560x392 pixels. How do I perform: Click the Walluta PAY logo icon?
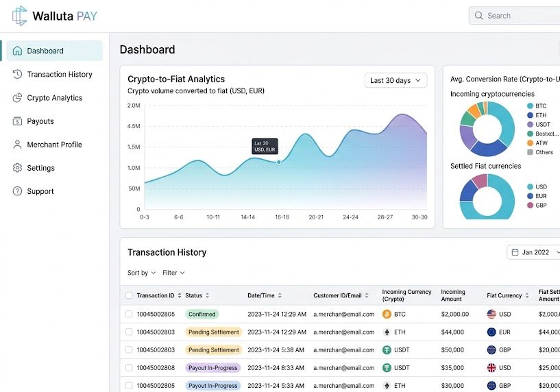coord(20,16)
